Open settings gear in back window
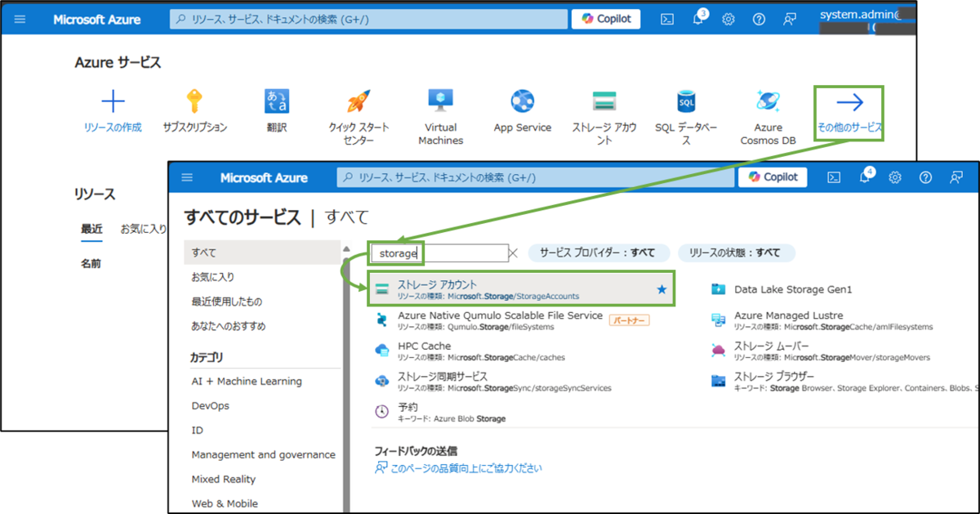980x514 pixels. click(728, 20)
